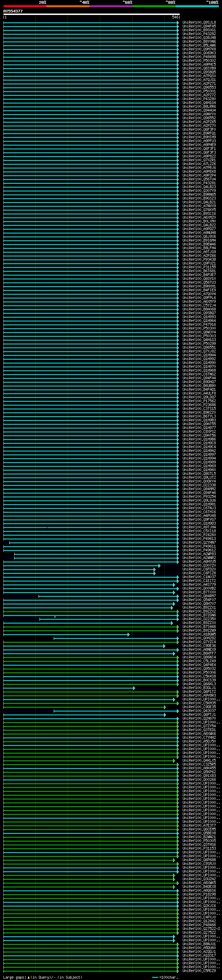Open hit UniRef100_A1BQW5
The width and height of the screenshot is (222, 980).
click(x=199, y=634)
